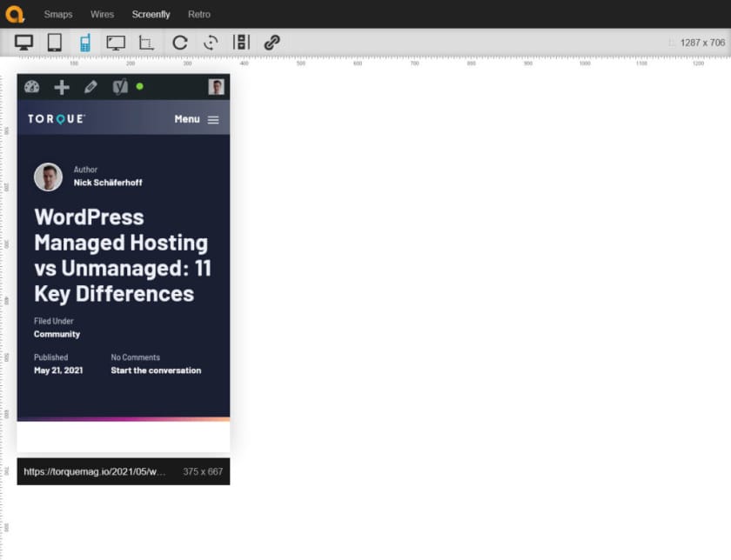
Task: Click the author profile photo
Action: pyautogui.click(x=48, y=177)
